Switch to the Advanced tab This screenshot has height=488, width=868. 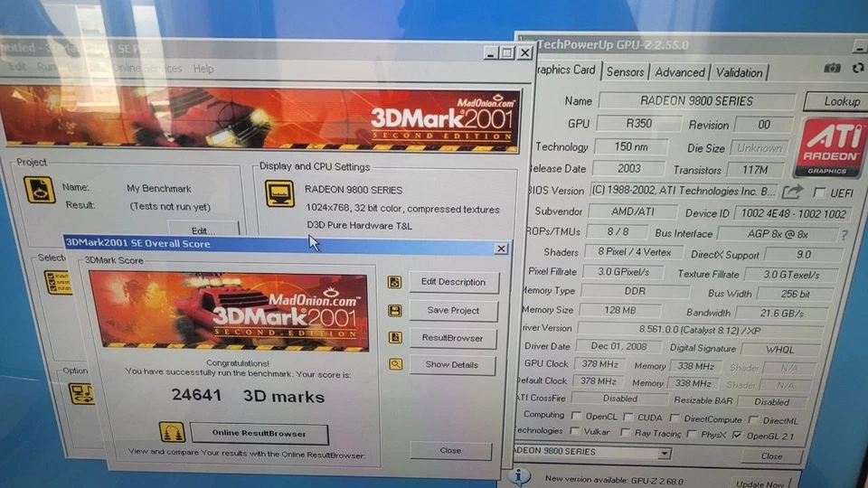pyautogui.click(x=679, y=72)
